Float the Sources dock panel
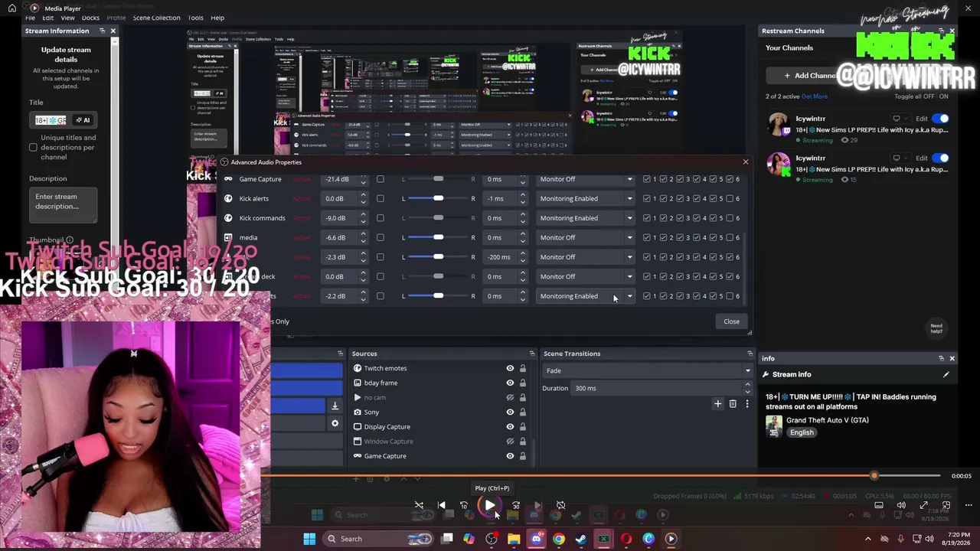Image resolution: width=980 pixels, height=551 pixels. coord(532,354)
